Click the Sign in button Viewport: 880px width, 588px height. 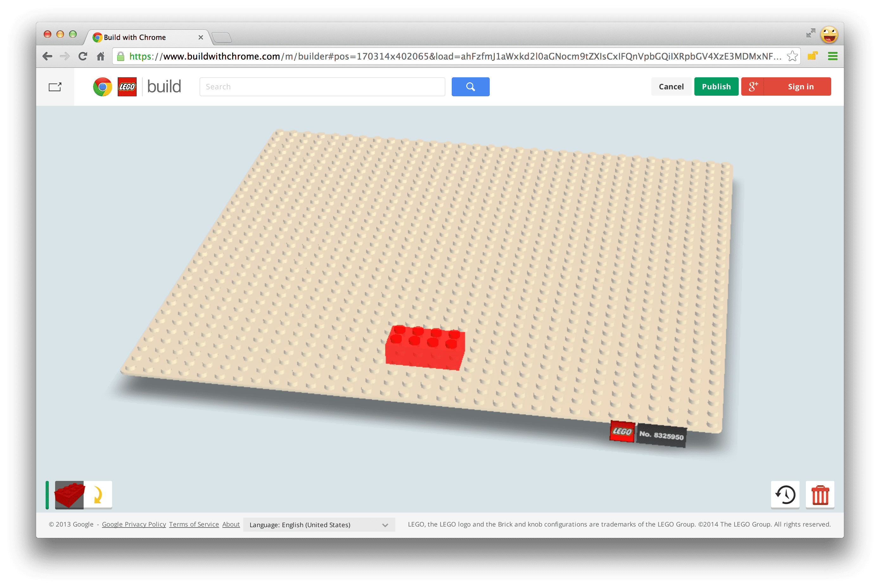pyautogui.click(x=800, y=86)
